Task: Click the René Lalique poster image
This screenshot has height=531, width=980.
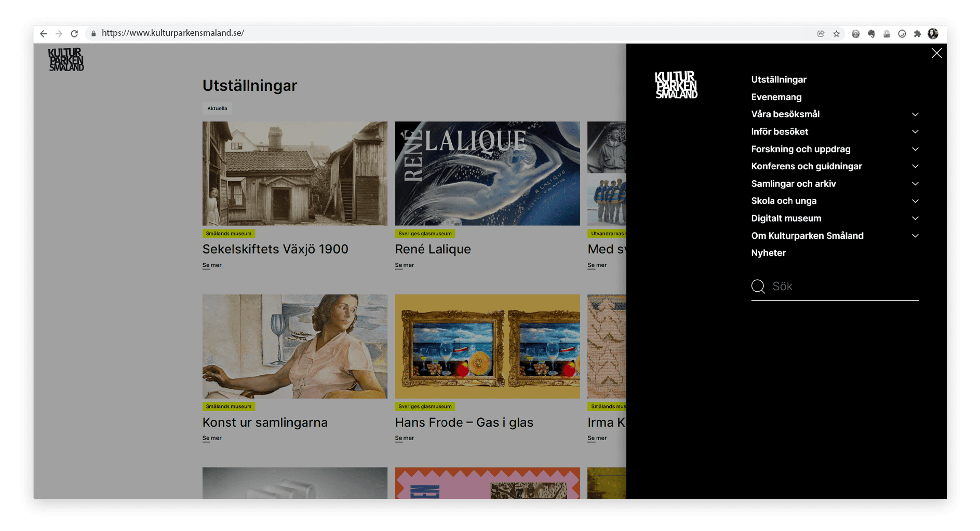Action: tap(487, 173)
